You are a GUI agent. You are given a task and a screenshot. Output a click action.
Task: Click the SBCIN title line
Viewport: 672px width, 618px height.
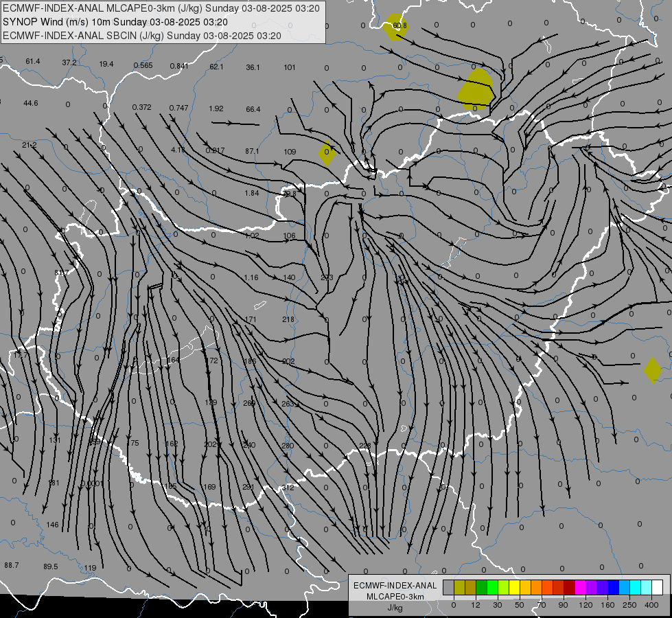tap(142, 36)
